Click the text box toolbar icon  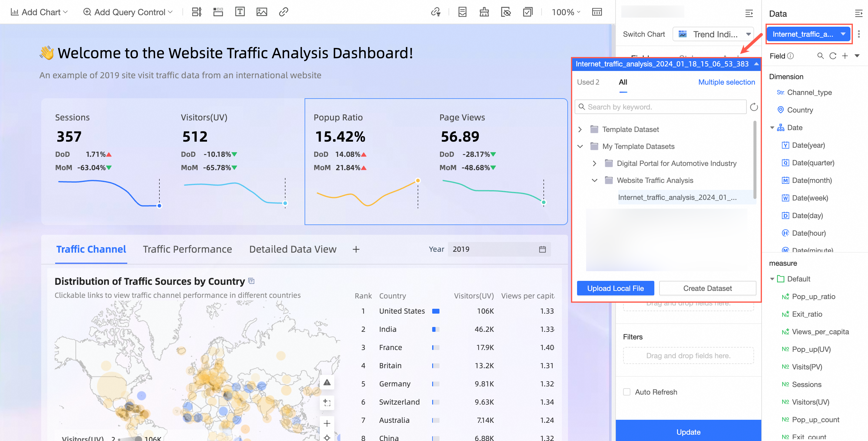(x=239, y=12)
